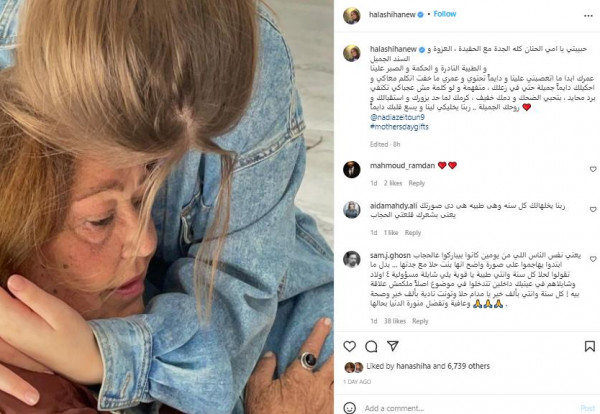Save post with the bookmark icon

coord(590,346)
